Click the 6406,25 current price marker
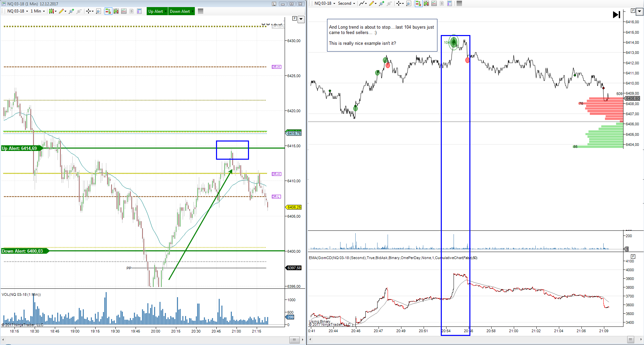The width and height of the screenshot is (644, 345). pos(294,207)
